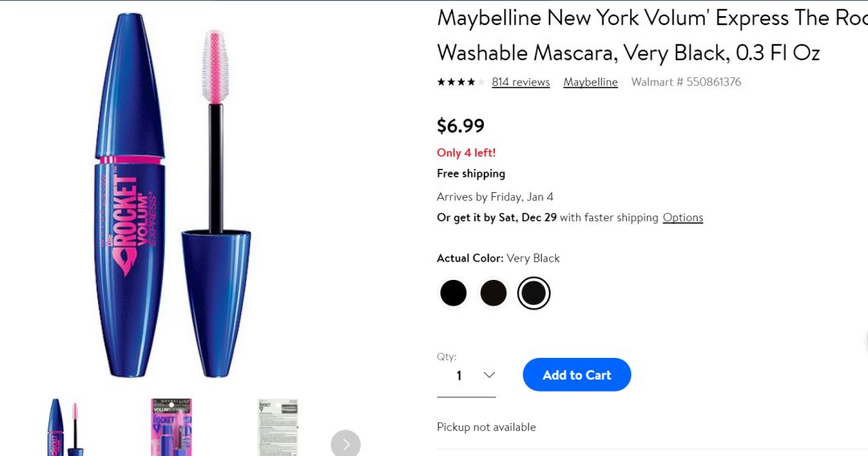This screenshot has width=868, height=456.
Task: Click the red 'Only 4 left!' notice
Action: tap(466, 153)
